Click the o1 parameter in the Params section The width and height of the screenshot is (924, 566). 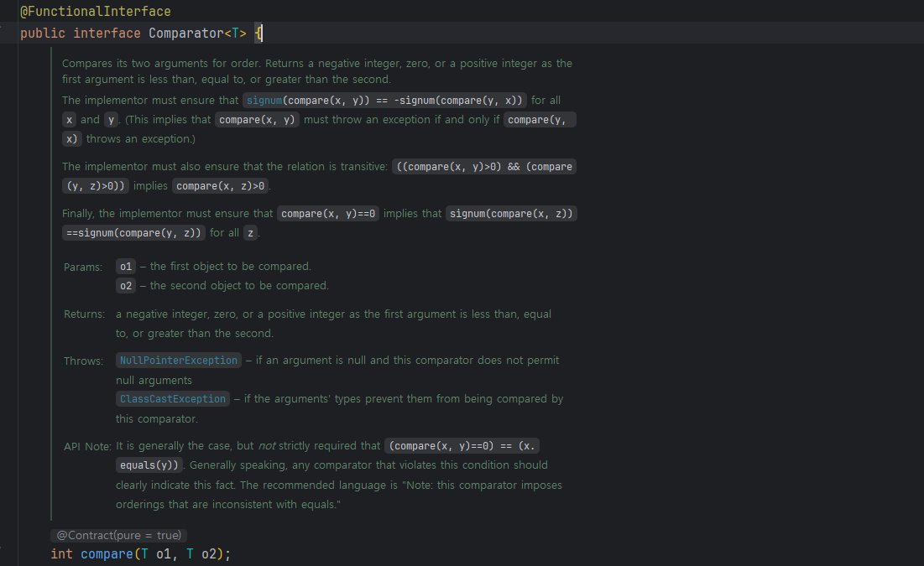click(126, 267)
